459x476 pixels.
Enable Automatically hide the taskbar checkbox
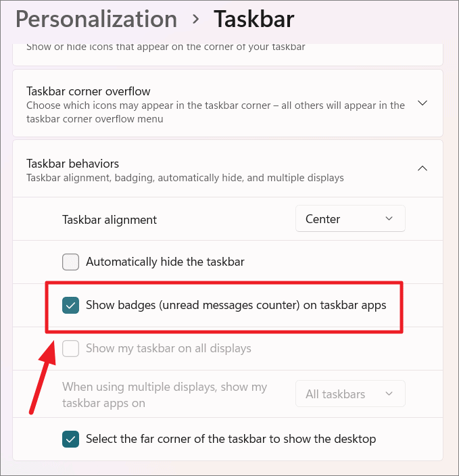[x=70, y=262]
